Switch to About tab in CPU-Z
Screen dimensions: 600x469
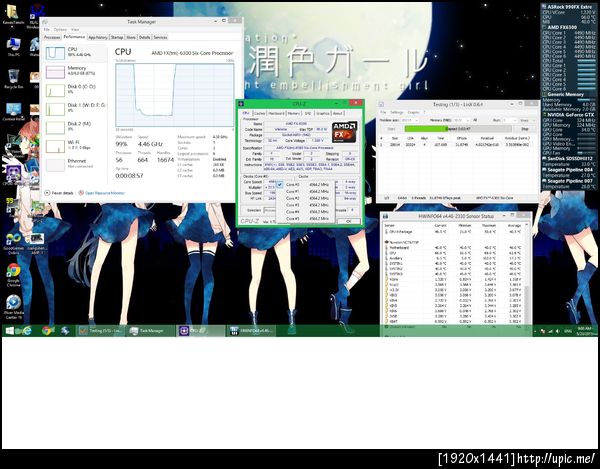338,114
